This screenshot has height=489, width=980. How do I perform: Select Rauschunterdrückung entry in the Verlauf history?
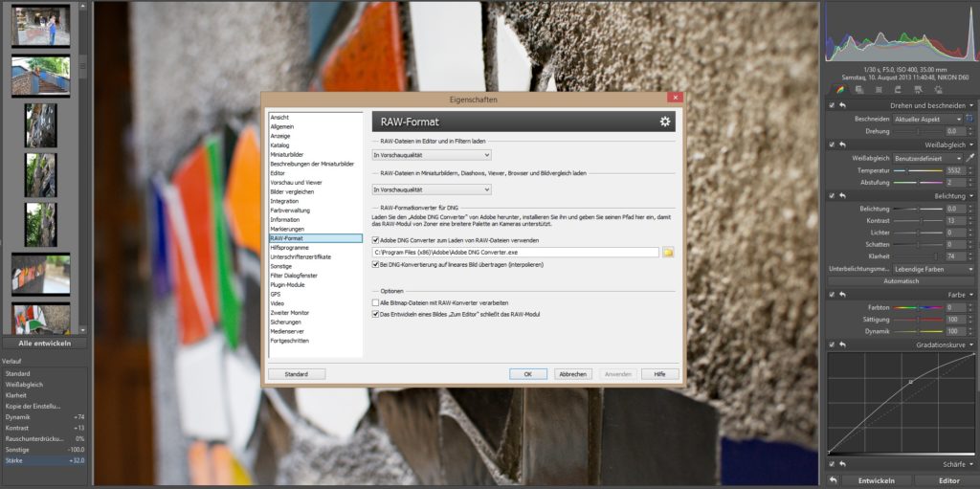click(44, 438)
